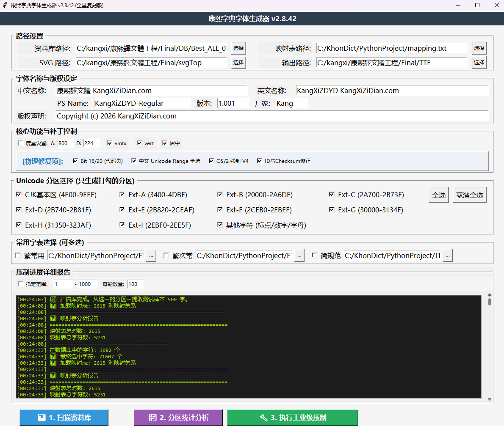This screenshot has height=426, width=504.
Task: Uncheck CJK基本区 (4E00-9FFF)
Action: click(18, 195)
